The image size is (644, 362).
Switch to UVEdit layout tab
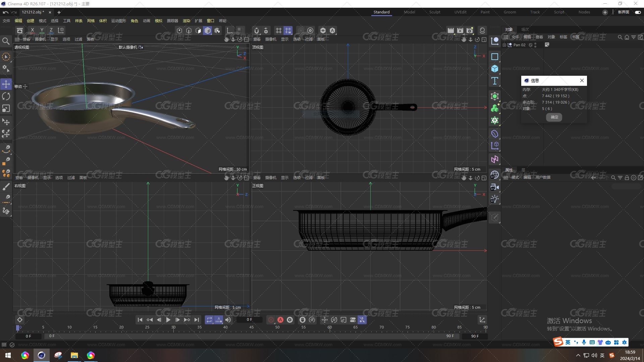coord(460,12)
